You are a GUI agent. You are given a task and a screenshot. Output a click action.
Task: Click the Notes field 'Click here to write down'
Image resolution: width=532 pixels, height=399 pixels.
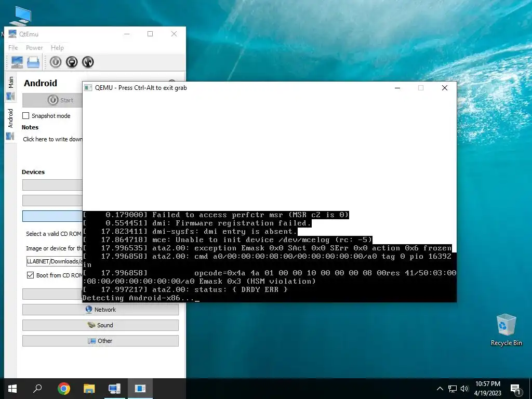[x=52, y=139]
